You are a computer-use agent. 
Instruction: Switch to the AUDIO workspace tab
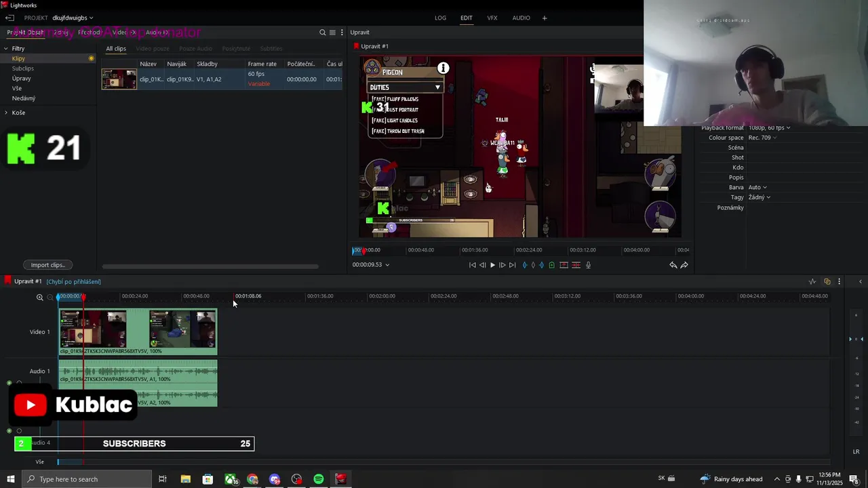click(x=521, y=18)
